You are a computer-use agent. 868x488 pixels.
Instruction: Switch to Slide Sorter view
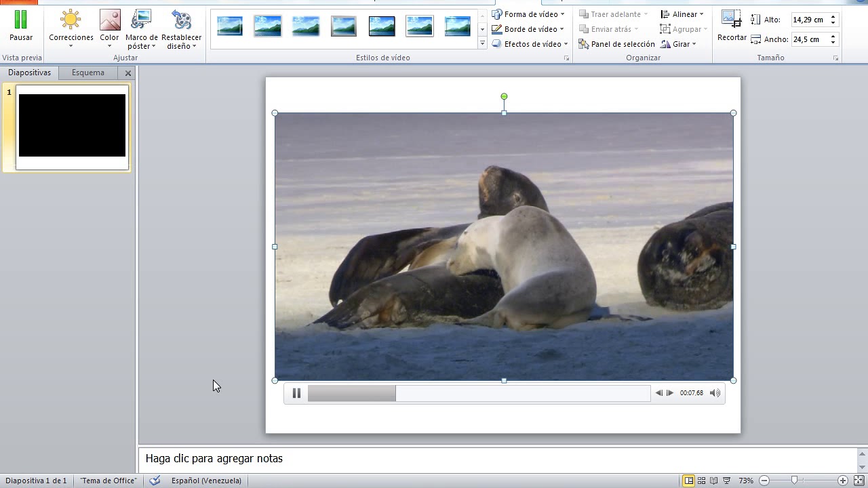(701, 481)
